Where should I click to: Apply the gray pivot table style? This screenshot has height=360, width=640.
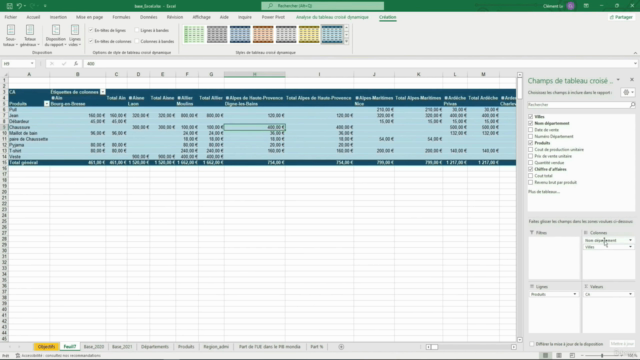(x=217, y=34)
